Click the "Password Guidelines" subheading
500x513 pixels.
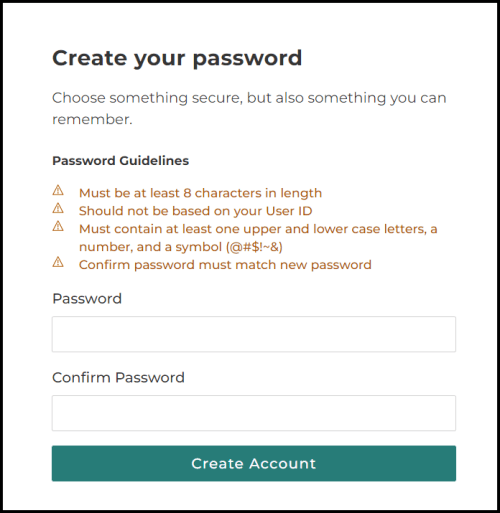coord(121,161)
